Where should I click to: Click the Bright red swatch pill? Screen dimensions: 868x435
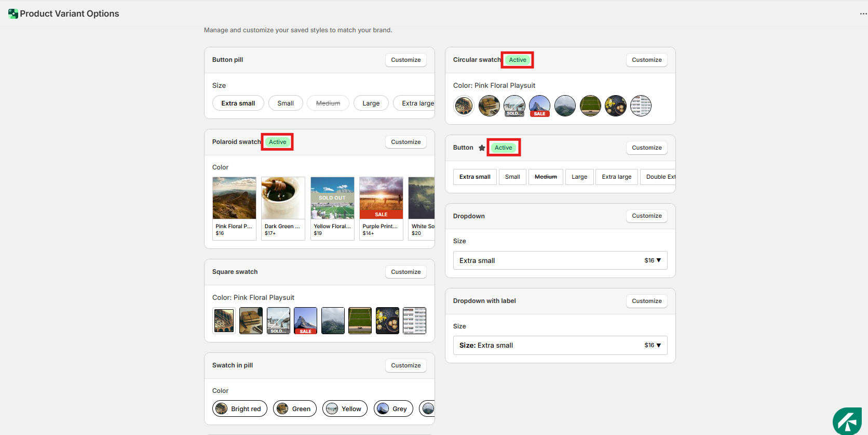point(240,409)
